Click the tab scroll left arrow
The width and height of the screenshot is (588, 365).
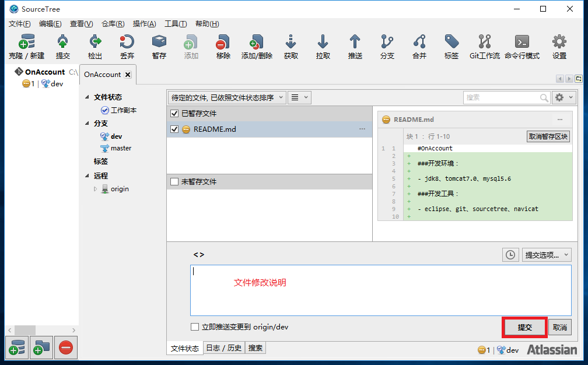click(560, 79)
